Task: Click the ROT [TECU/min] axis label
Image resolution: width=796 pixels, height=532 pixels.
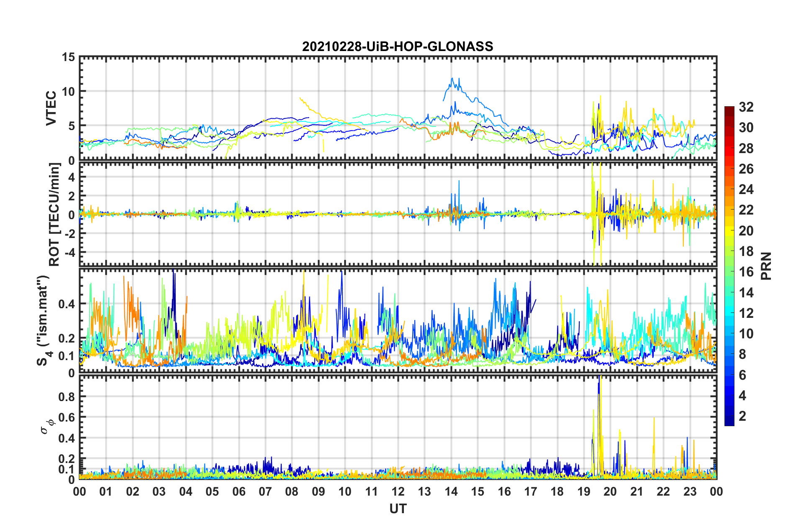Action: pos(54,215)
